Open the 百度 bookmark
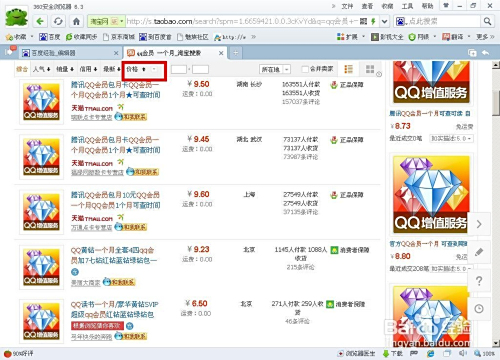The width and height of the screenshot is (500, 360). (50, 37)
